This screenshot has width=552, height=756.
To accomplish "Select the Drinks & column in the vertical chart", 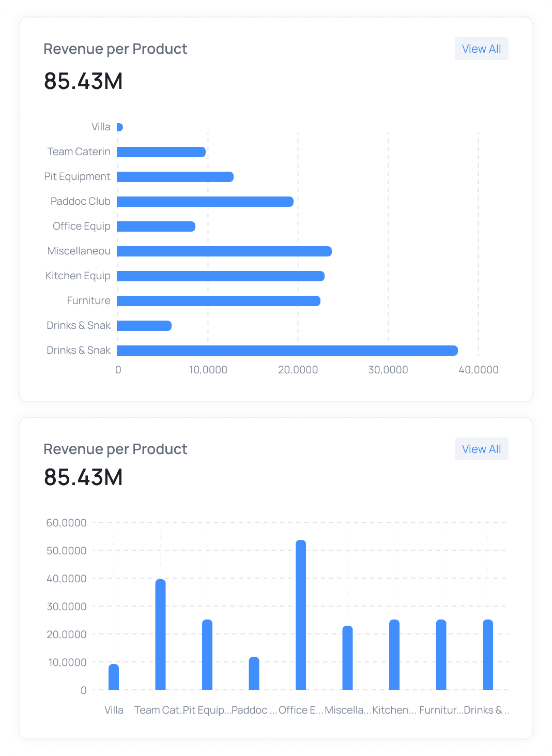I will (x=487, y=654).
